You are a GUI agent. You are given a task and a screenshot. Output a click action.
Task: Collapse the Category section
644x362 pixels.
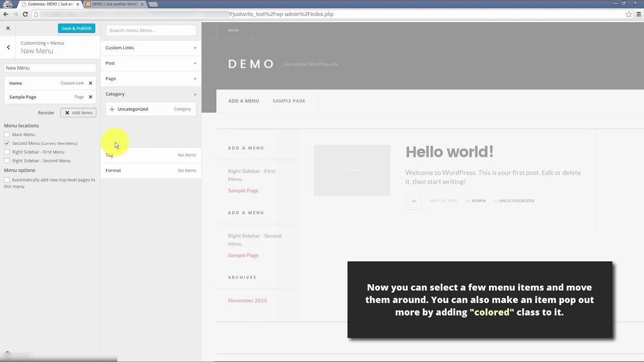[151, 94]
